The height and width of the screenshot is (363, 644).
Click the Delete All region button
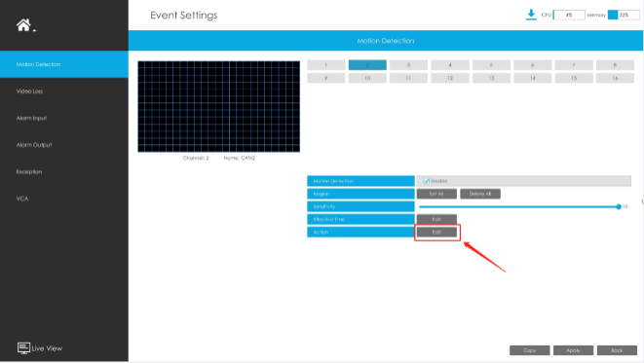(x=480, y=194)
